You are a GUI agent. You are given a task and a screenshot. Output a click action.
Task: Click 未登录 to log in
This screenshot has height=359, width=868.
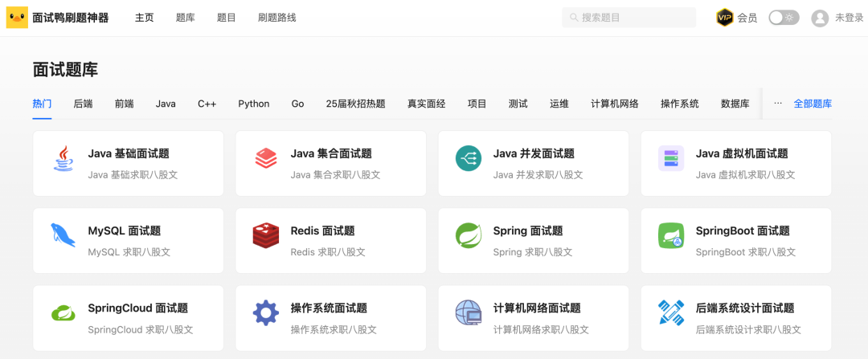click(x=850, y=18)
